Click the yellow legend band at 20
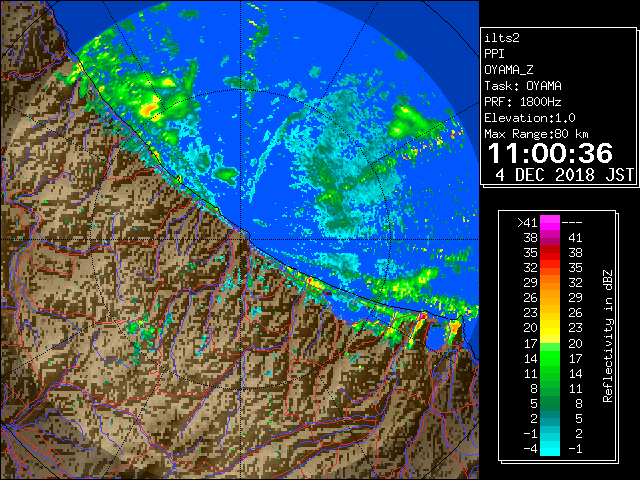Screen dimensions: 640x480 550,328
